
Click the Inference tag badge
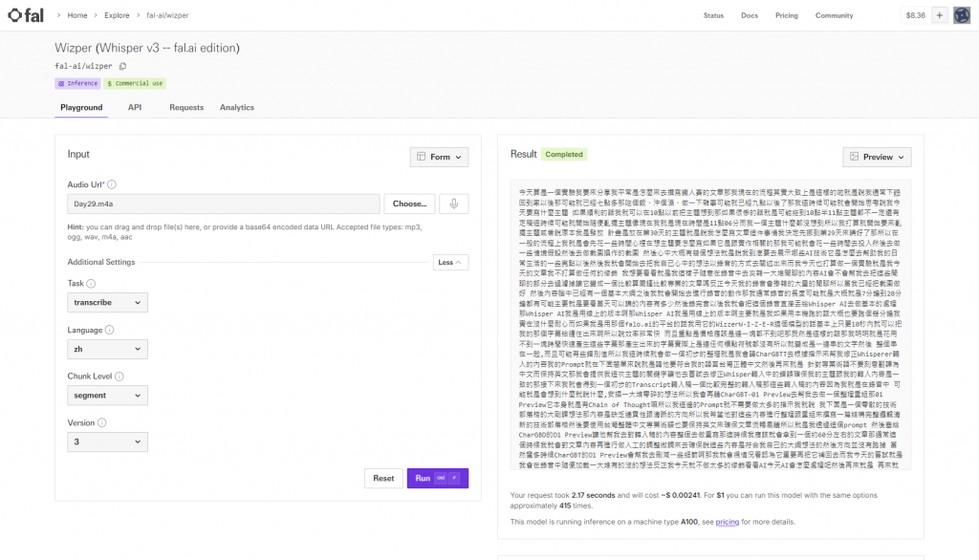(78, 83)
